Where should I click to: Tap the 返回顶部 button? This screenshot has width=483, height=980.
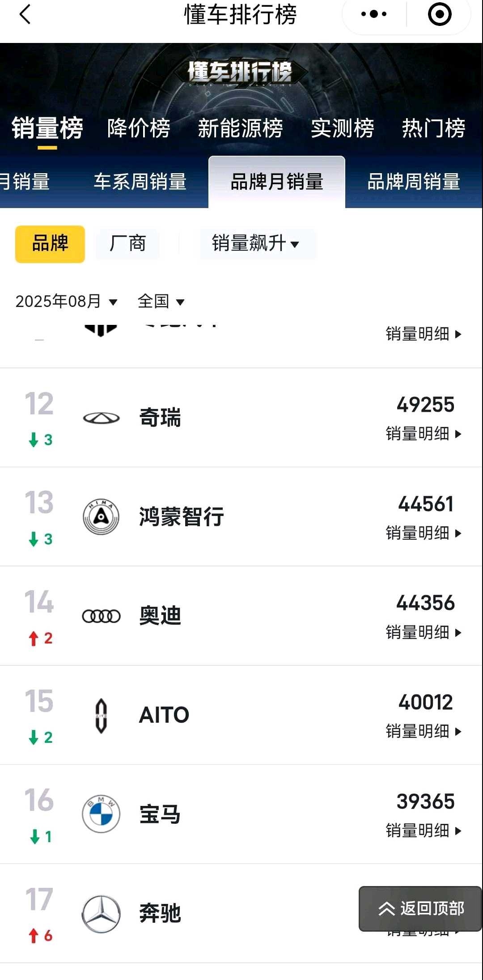pos(420,908)
